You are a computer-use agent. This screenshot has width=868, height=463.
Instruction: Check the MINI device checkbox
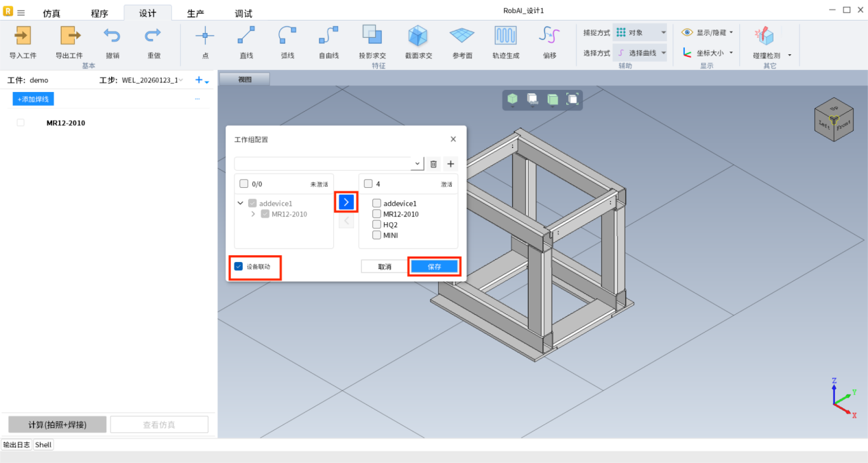coord(377,235)
